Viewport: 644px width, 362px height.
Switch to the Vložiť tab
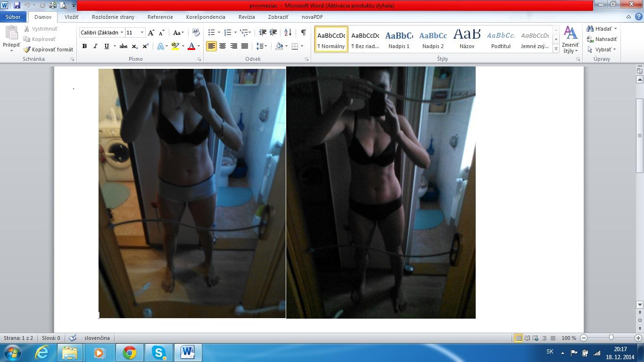[x=71, y=17]
